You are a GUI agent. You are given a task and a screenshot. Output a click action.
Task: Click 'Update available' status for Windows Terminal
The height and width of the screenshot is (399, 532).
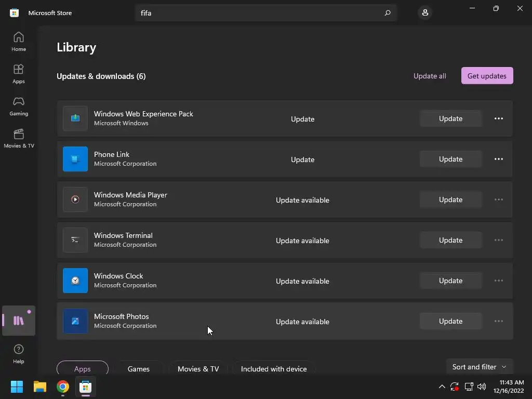(302, 241)
